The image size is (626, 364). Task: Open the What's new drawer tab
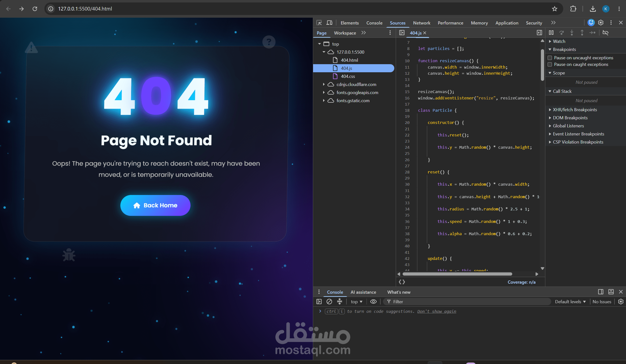point(399,292)
